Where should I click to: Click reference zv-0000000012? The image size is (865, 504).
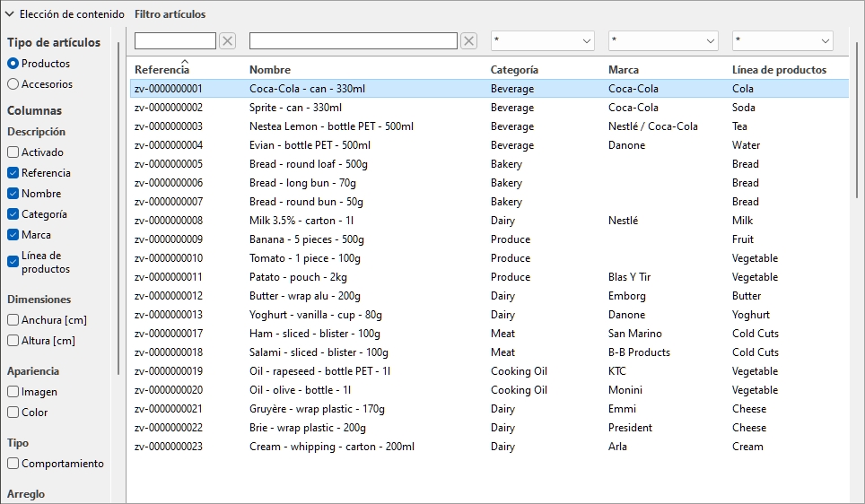169,296
